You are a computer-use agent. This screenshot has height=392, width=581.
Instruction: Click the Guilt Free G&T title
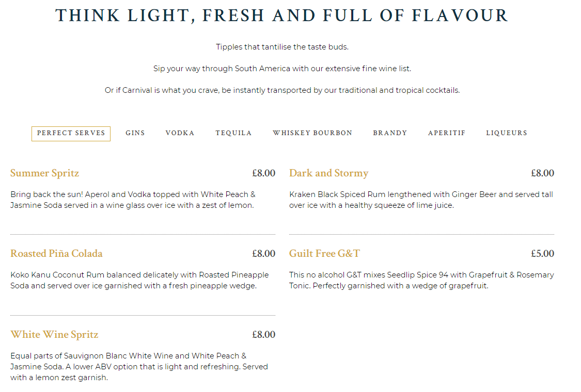click(x=325, y=254)
